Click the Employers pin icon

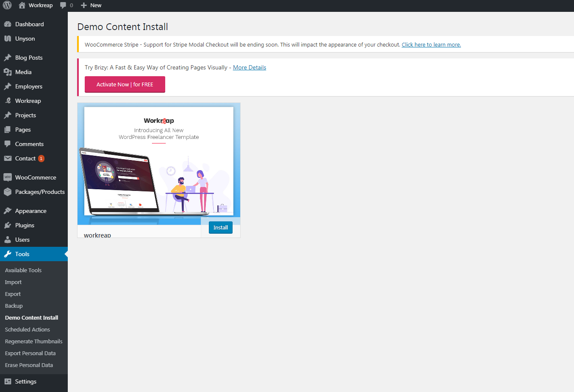point(8,86)
